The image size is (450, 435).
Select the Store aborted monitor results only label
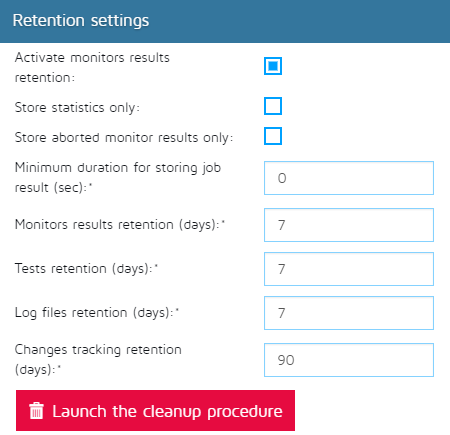(124, 138)
